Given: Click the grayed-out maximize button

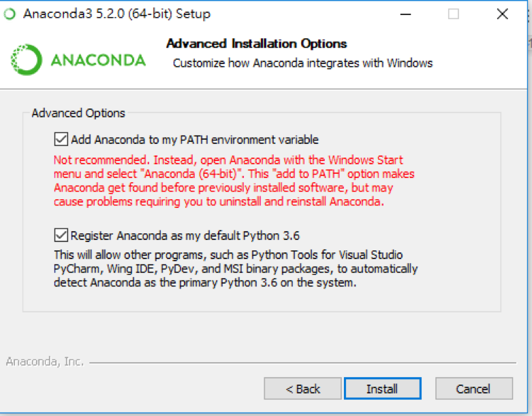Looking at the screenshot, I should click(453, 14).
